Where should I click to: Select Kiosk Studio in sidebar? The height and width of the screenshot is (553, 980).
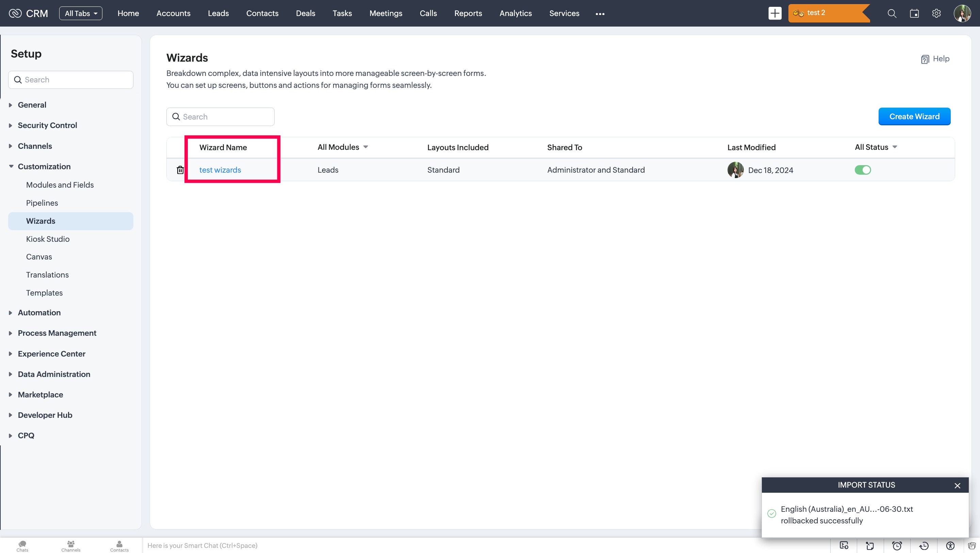(x=48, y=239)
